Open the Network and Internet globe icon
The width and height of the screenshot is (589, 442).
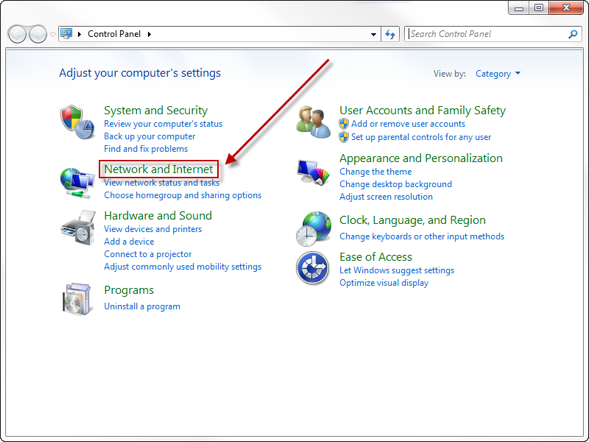pos(77,183)
